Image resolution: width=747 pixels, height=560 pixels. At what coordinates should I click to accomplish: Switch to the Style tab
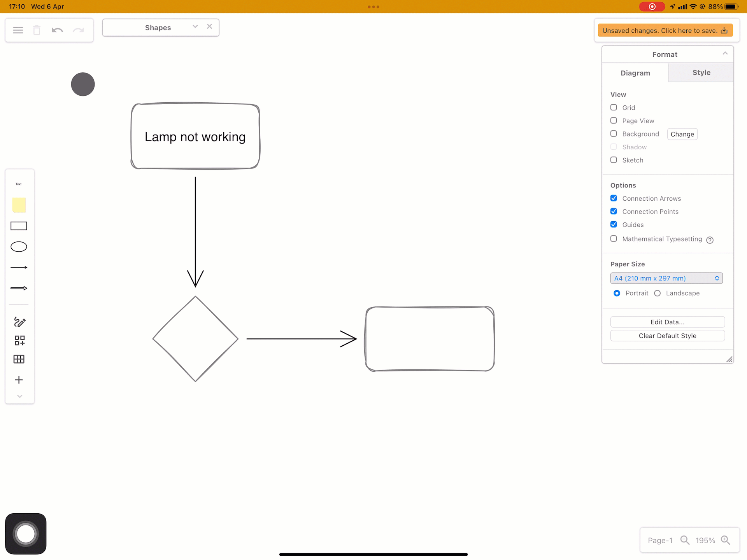click(x=701, y=72)
